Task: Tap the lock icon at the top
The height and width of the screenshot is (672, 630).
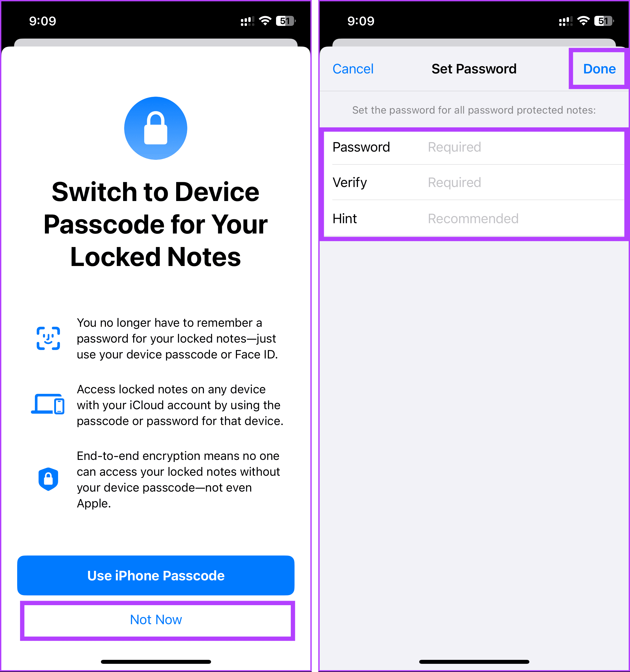Action: coord(156,127)
